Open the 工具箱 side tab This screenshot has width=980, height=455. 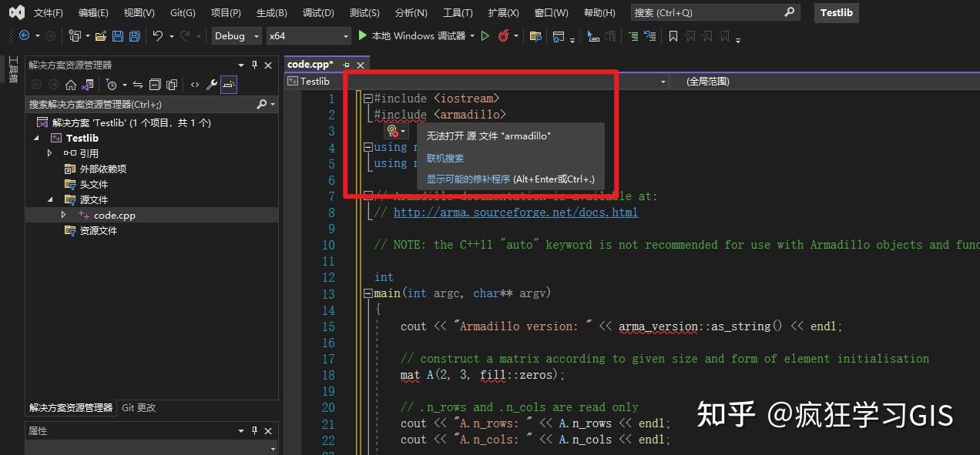(x=12, y=69)
